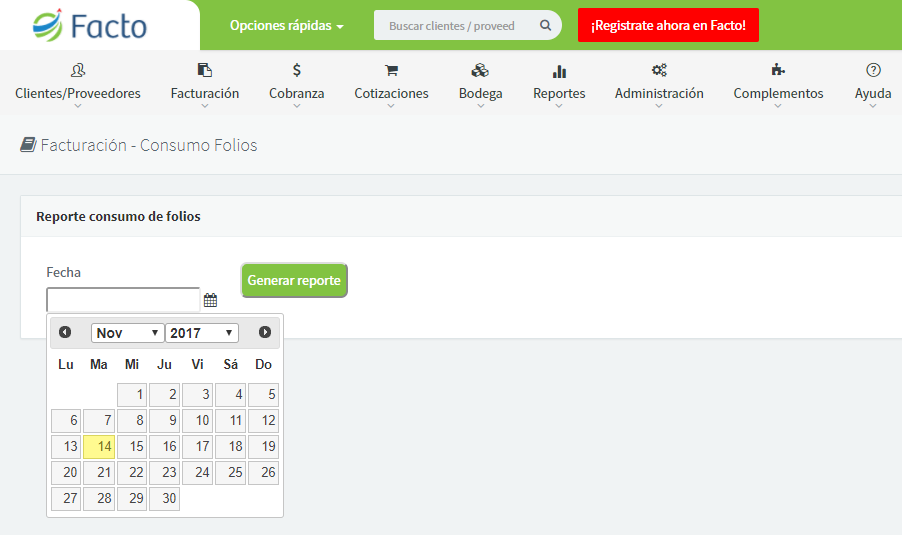The image size is (902, 535).
Task: Select day 10 in calendar
Action: click(197, 421)
